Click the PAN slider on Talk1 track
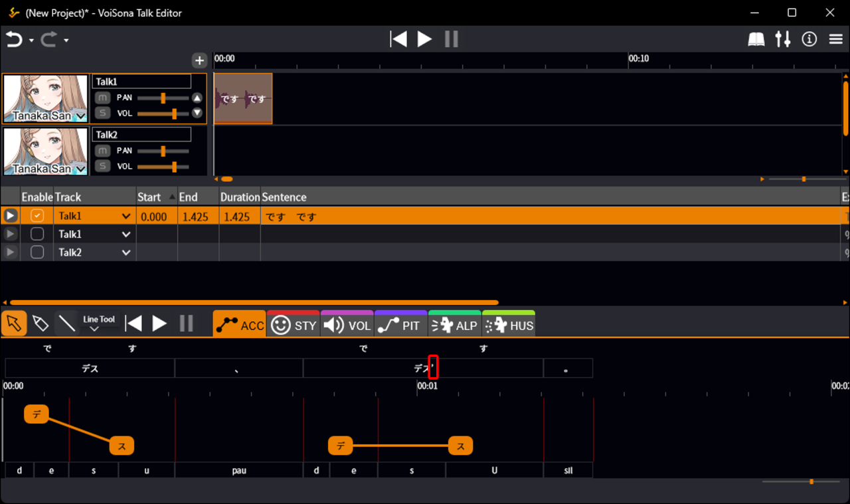Viewport: 850px width, 504px height. point(163,98)
